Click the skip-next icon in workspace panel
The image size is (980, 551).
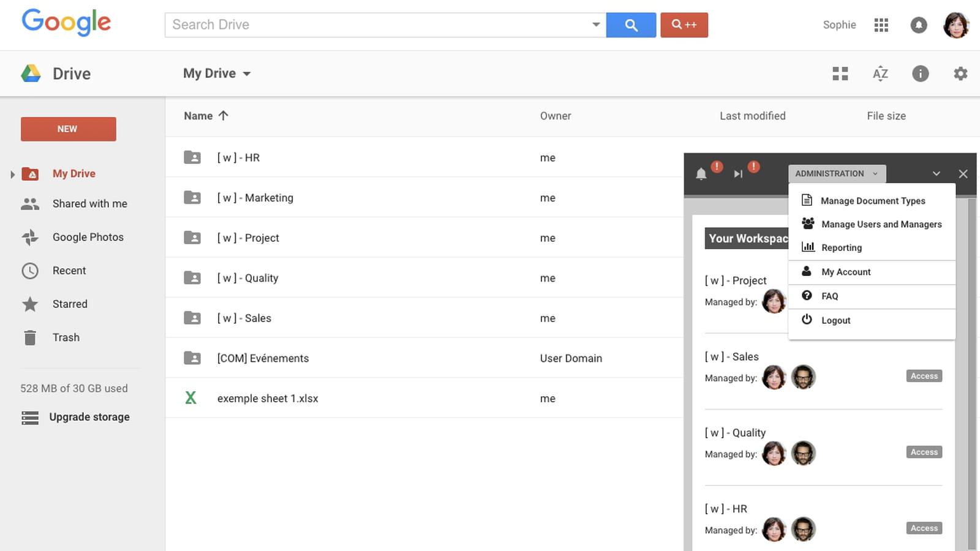click(x=738, y=174)
